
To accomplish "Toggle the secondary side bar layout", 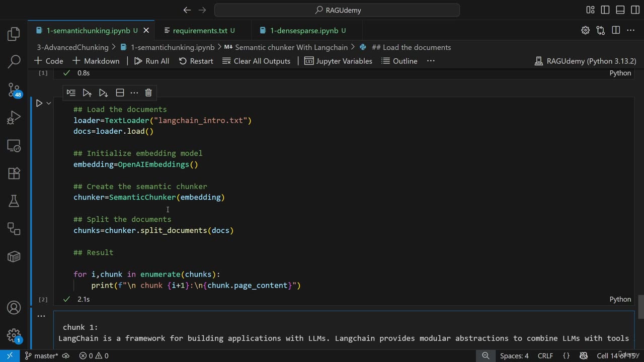I will tap(634, 10).
